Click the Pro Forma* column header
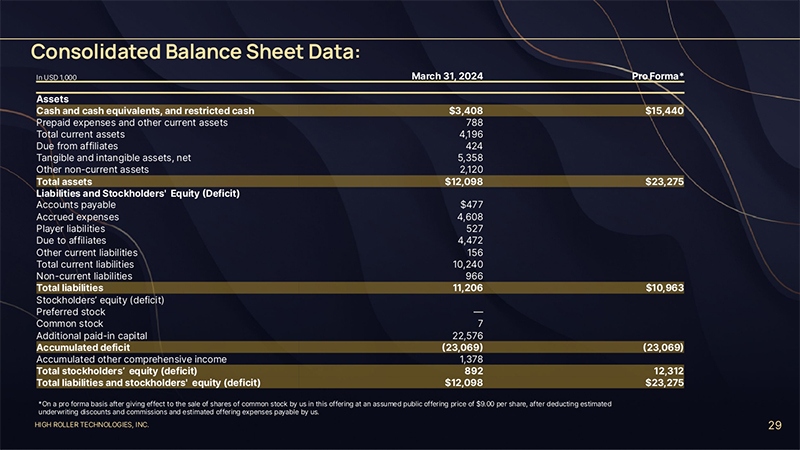The image size is (800, 450). 658,75
